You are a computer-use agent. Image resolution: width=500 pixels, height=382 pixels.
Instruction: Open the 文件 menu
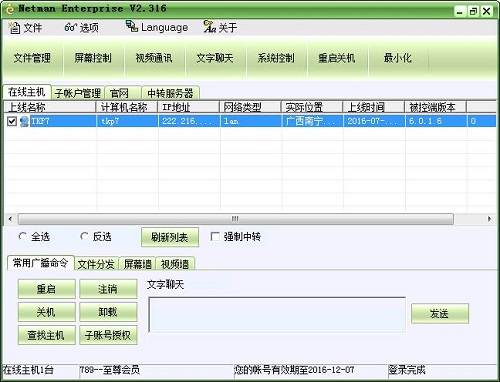25,28
